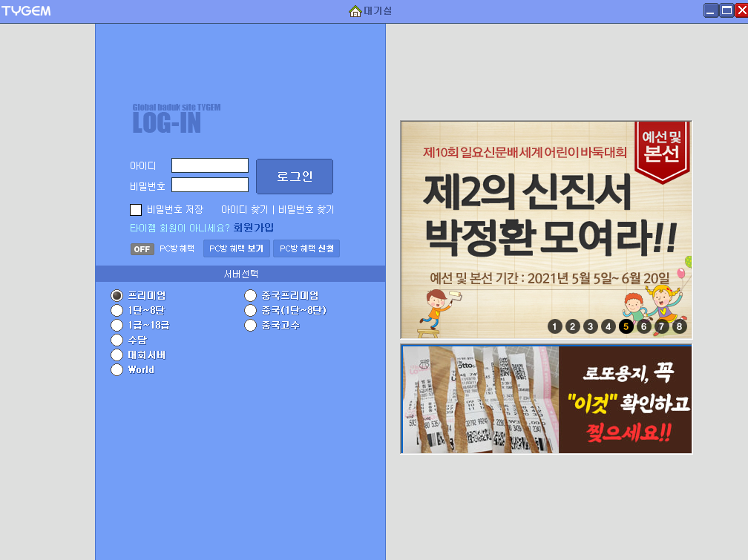
Task: Select the 중국고수 server
Action: 251,326
